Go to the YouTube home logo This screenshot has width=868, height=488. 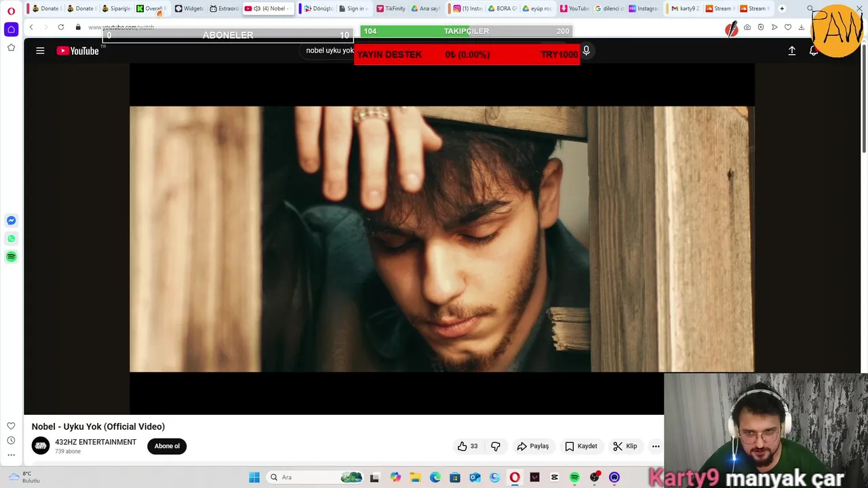click(x=78, y=51)
